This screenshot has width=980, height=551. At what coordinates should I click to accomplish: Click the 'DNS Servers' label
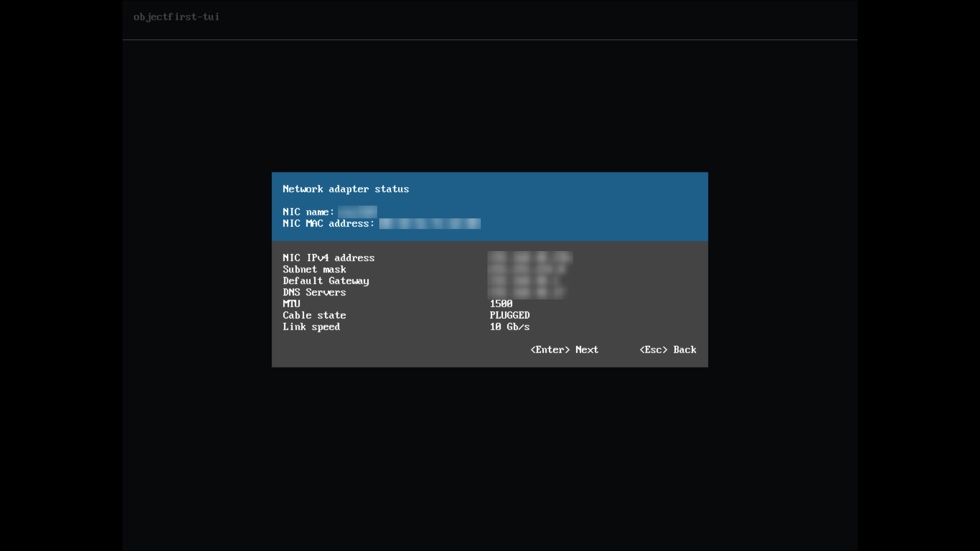314,292
